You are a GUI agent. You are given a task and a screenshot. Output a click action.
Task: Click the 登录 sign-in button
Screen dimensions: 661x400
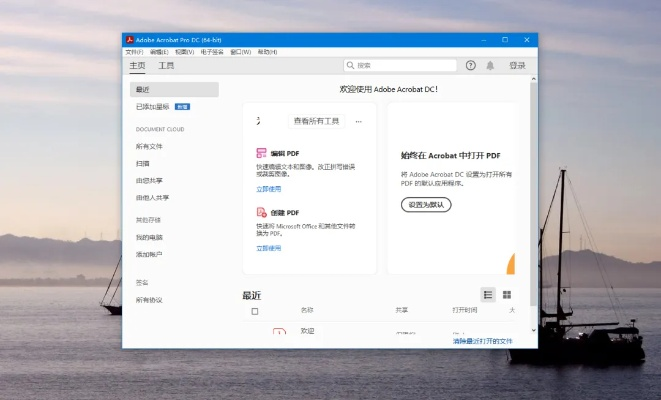tap(517, 65)
